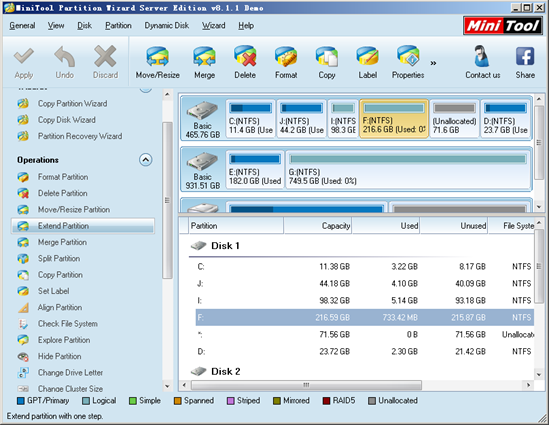The width and height of the screenshot is (549, 425).
Task: Choose Explore Partition operation
Action: point(64,340)
